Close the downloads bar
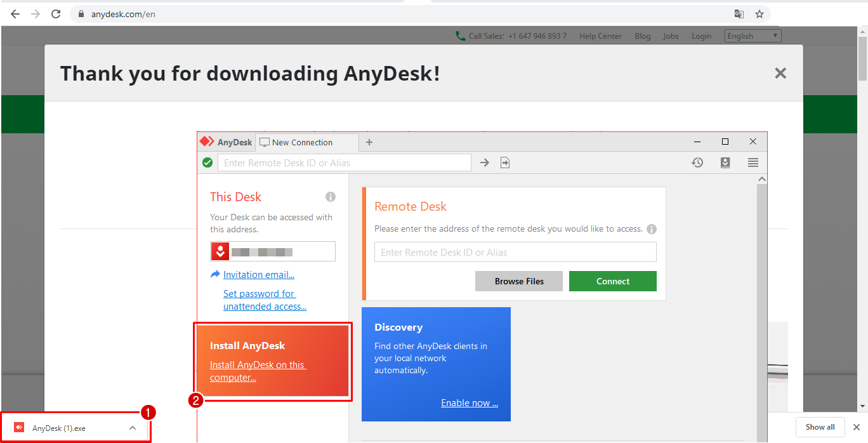Screen dimensions: 868x443 [857, 427]
